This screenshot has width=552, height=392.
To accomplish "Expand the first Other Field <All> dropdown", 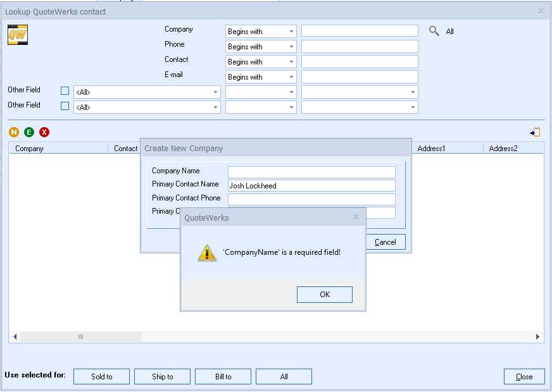I will click(x=147, y=92).
